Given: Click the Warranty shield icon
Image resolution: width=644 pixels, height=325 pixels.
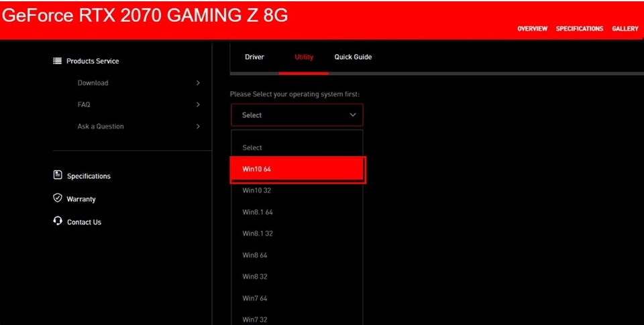Looking at the screenshot, I should 58,198.
